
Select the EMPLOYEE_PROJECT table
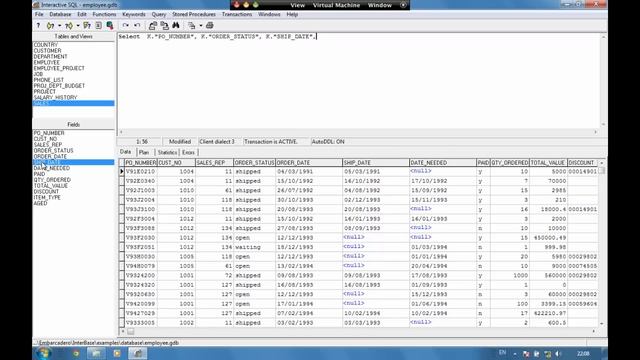coord(59,68)
